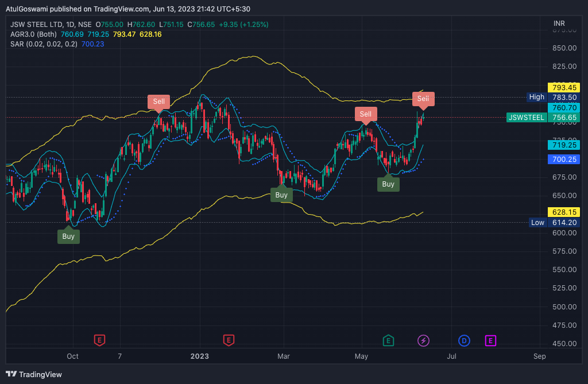588x384 pixels.
Task: Click the Oct label on time axis
Action: 72,356
